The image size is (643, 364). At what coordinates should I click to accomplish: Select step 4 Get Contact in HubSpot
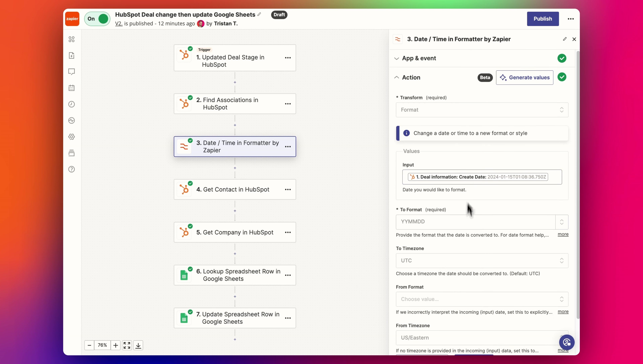pyautogui.click(x=235, y=190)
